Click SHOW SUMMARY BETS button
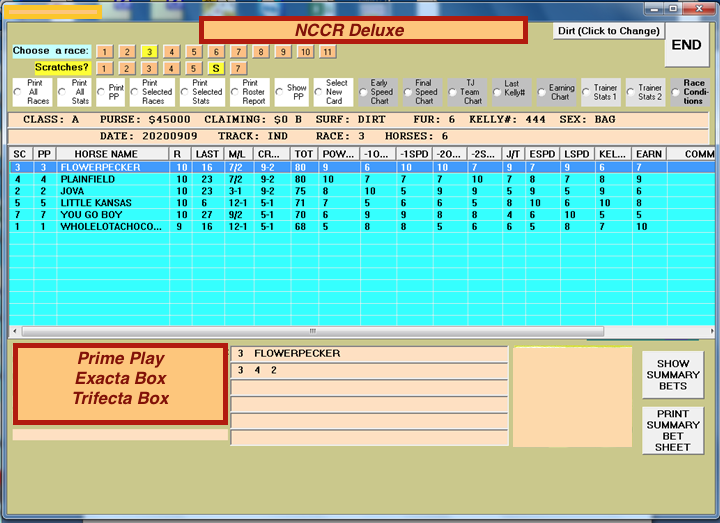The width and height of the screenshot is (720, 523). coord(673,375)
